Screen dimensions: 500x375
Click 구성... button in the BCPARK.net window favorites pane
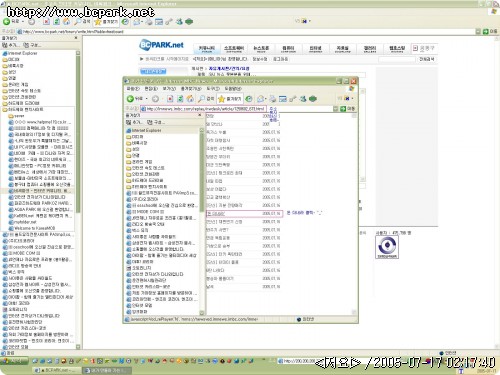32,45
